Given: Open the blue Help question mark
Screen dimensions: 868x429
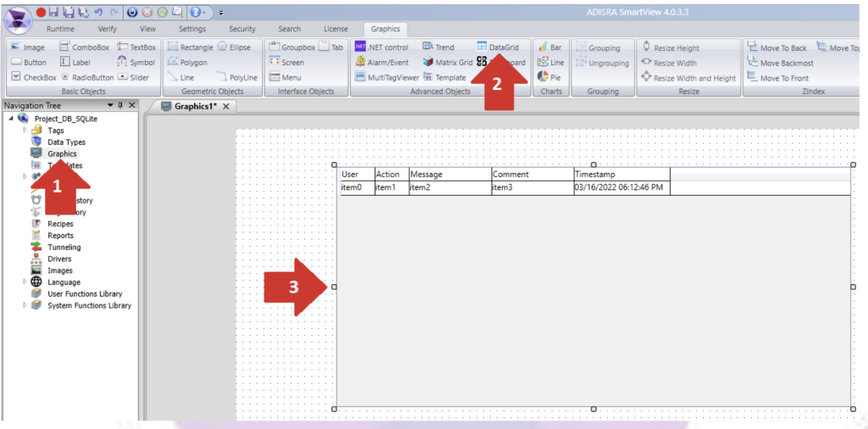Looking at the screenshot, I should pos(195,12).
